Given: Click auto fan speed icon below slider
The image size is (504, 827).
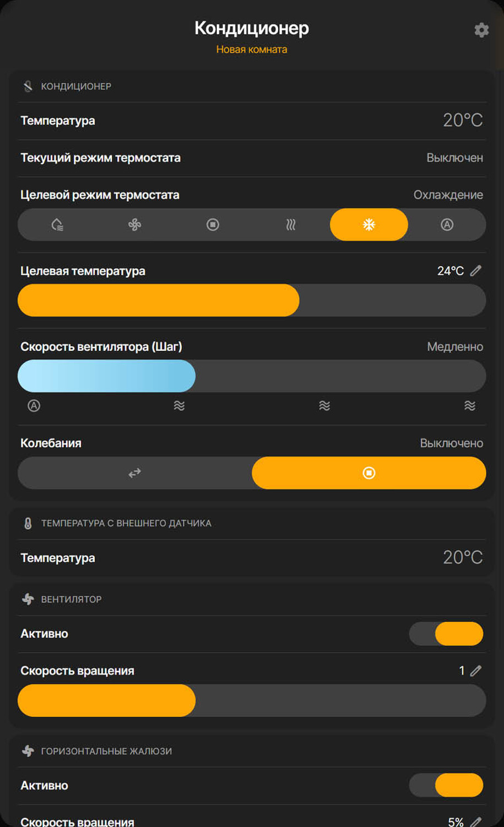Looking at the screenshot, I should click(34, 406).
